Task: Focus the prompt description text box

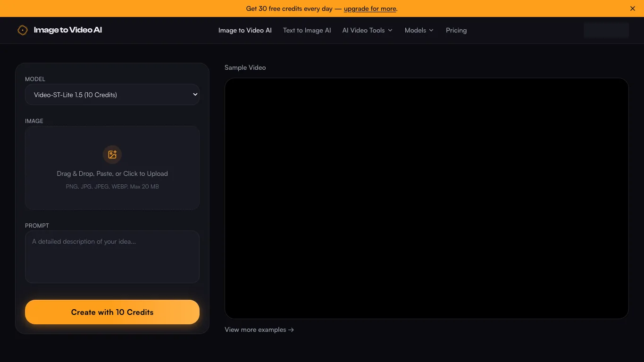Action: (112, 257)
